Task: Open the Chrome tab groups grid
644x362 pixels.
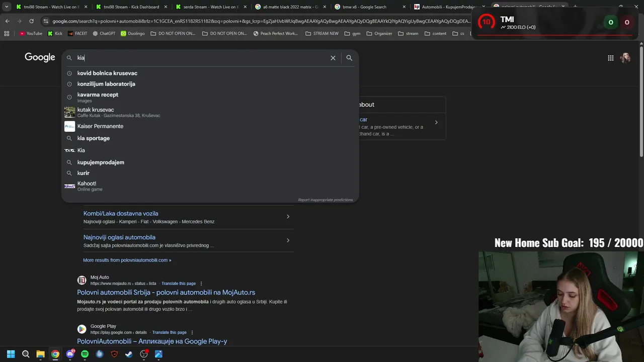Action: tap(7, 34)
